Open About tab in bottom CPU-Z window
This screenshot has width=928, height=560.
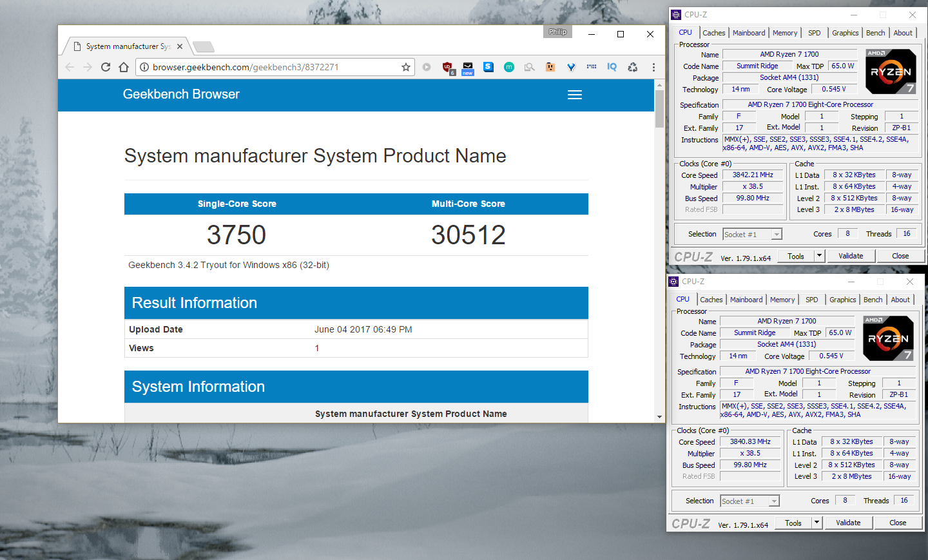[x=900, y=300]
